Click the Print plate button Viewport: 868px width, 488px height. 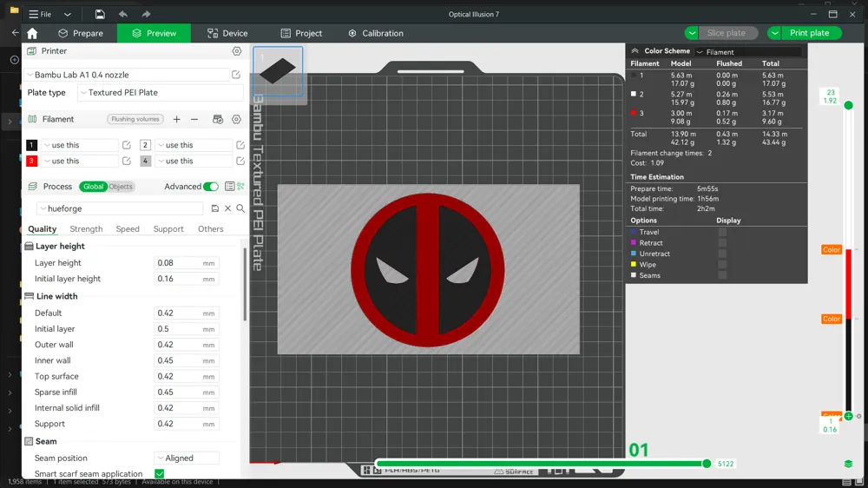click(x=812, y=33)
